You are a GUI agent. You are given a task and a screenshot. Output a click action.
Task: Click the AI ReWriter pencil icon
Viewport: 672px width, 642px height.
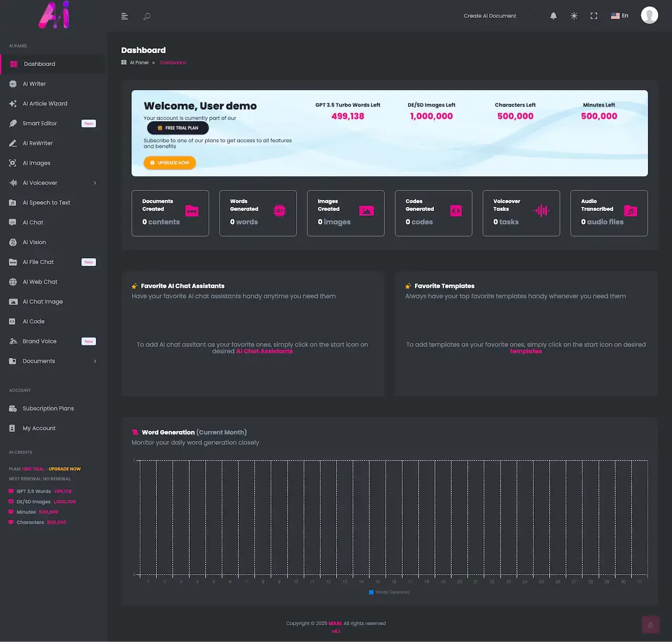[x=13, y=143]
